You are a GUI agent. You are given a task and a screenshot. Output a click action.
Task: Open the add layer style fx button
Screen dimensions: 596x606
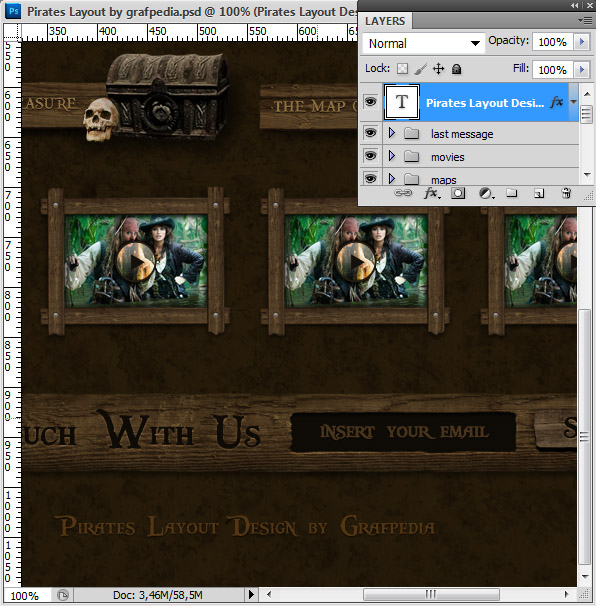431,193
